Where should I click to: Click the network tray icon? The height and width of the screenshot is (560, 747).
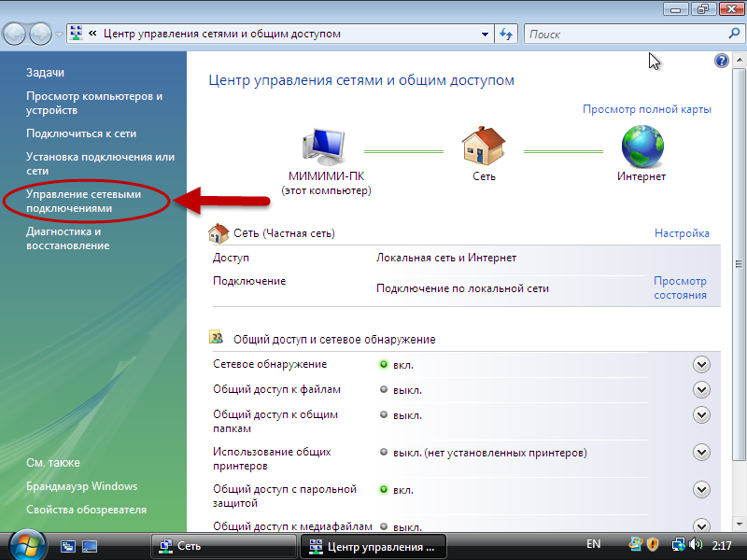click(x=678, y=544)
